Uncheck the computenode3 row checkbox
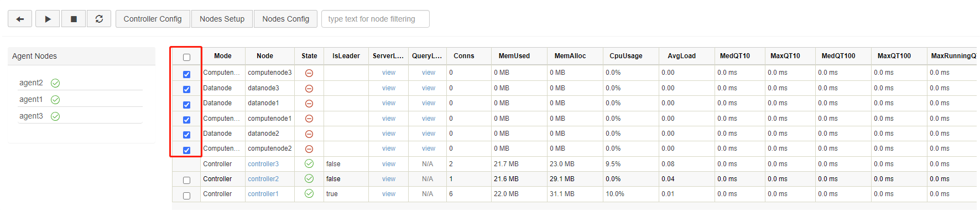Image resolution: width=980 pixels, height=210 pixels. 186,74
